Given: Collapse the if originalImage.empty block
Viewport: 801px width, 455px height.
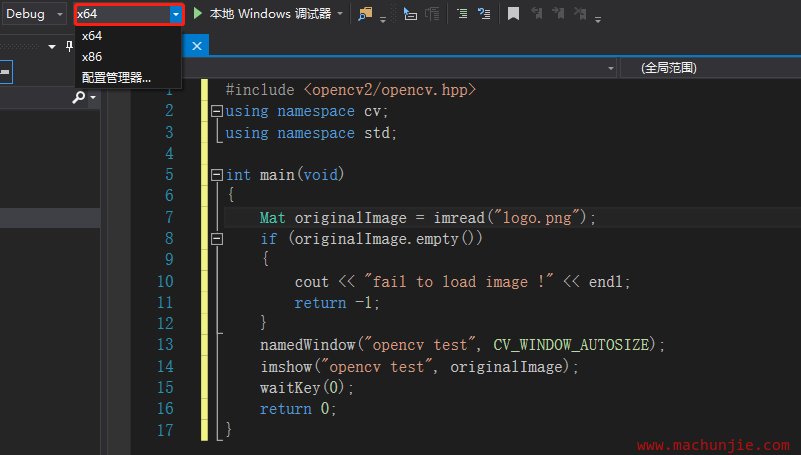Looking at the screenshot, I should (x=217, y=238).
